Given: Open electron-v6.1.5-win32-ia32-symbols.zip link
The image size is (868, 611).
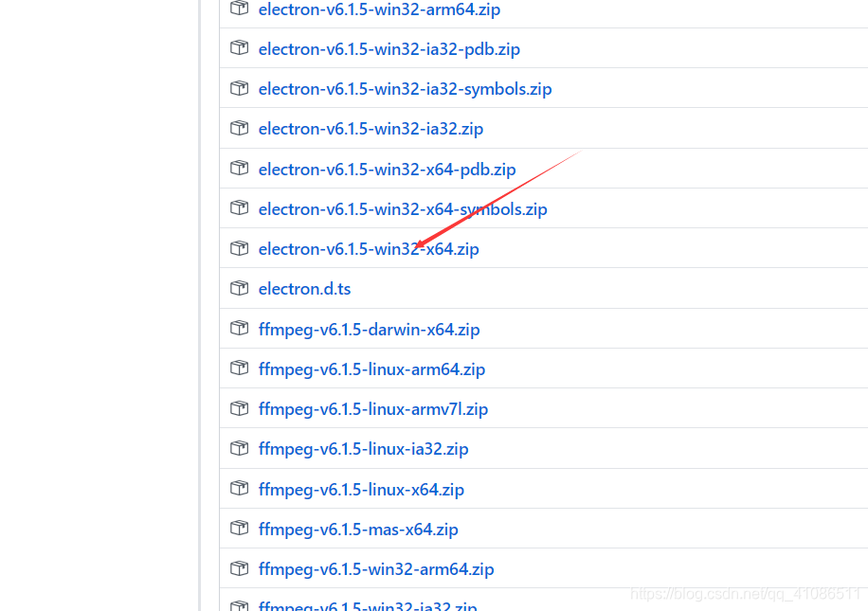Looking at the screenshot, I should (x=406, y=89).
